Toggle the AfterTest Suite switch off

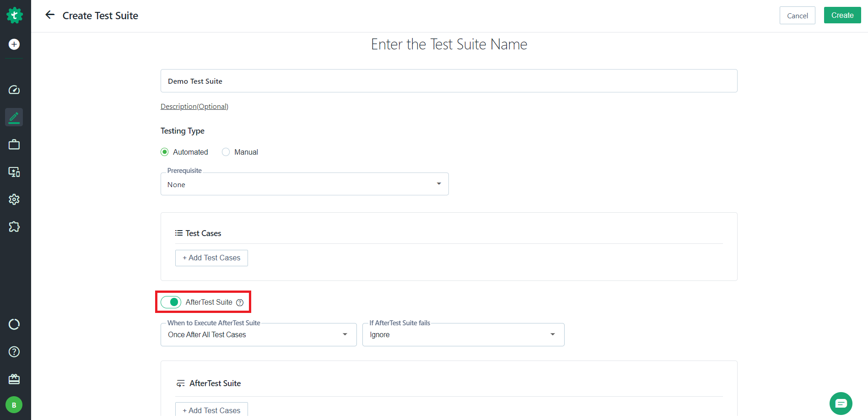coord(171,302)
